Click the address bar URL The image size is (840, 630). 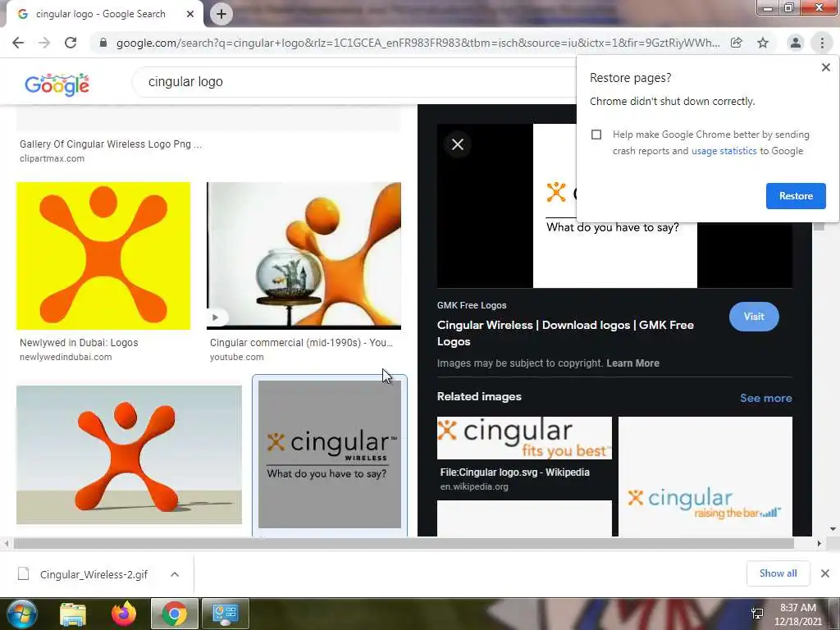point(418,43)
